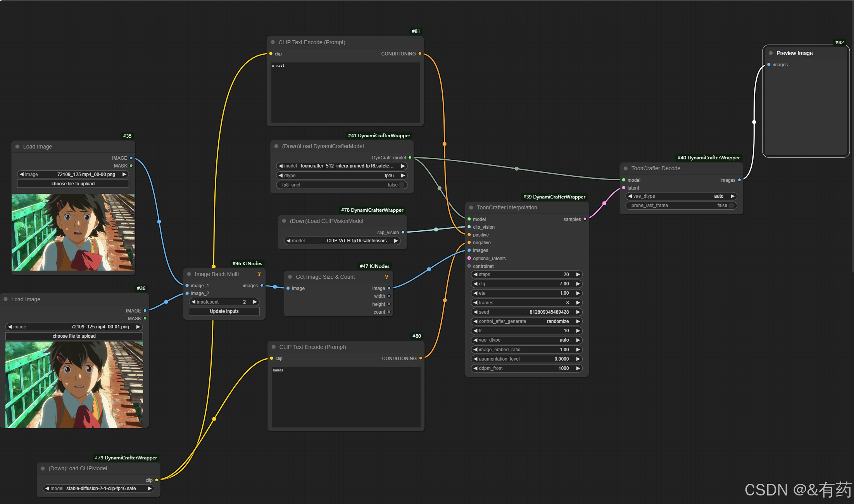Viewport: 854px width, 504px height.
Task: Click the samples output port on ToonCrafter Interpolation
Action: (x=585, y=219)
